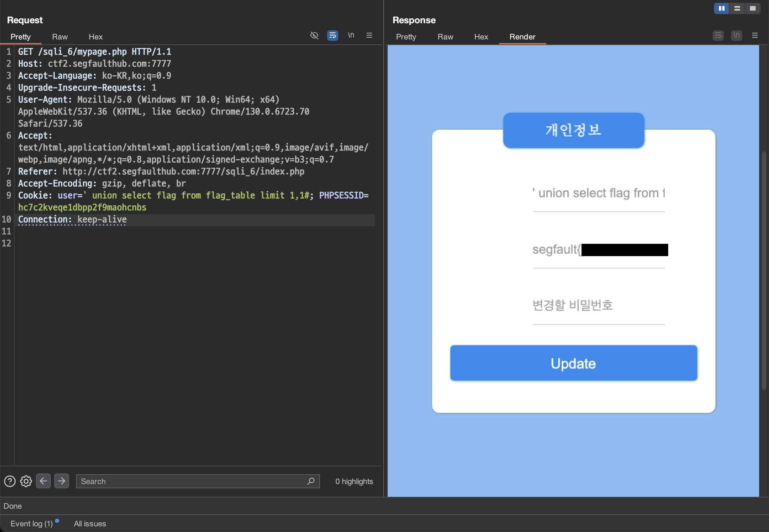The width and height of the screenshot is (769, 532).
Task: Go to previous search match arrow
Action: coord(43,481)
